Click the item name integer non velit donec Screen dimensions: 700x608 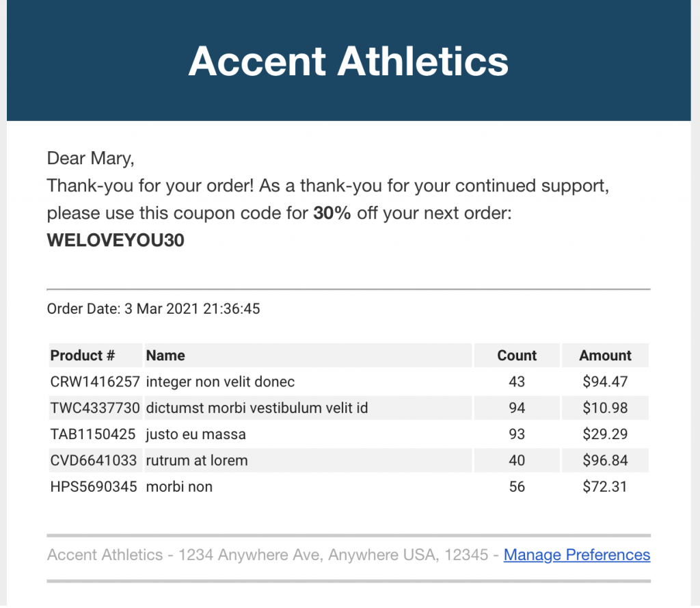(x=220, y=382)
